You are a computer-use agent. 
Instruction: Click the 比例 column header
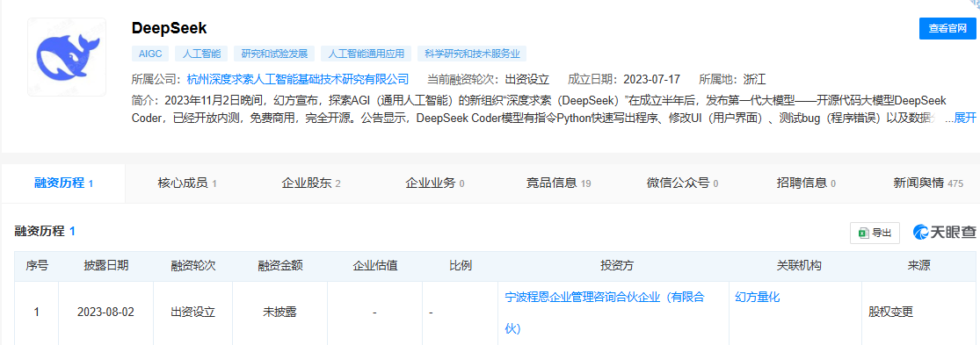[x=460, y=266]
